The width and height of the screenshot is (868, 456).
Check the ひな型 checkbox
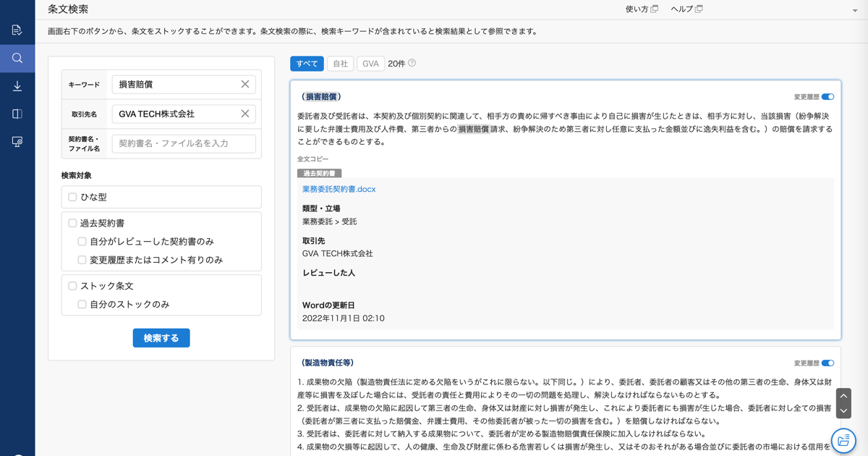tap(72, 197)
